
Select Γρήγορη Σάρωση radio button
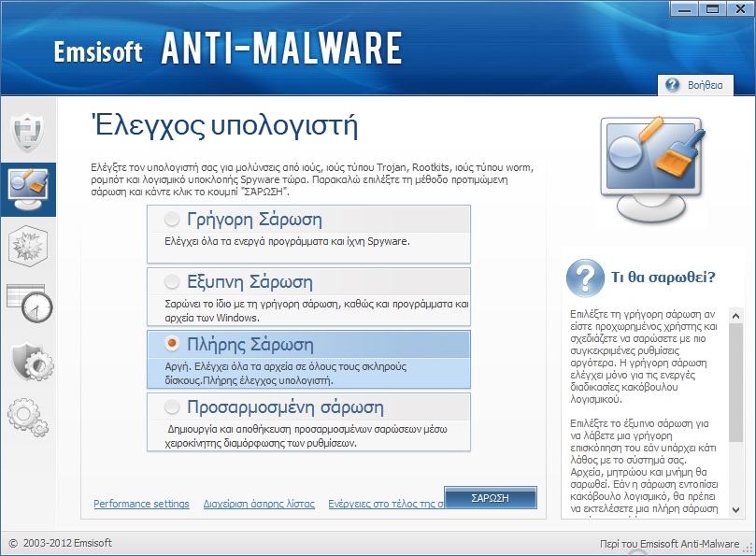point(172,220)
